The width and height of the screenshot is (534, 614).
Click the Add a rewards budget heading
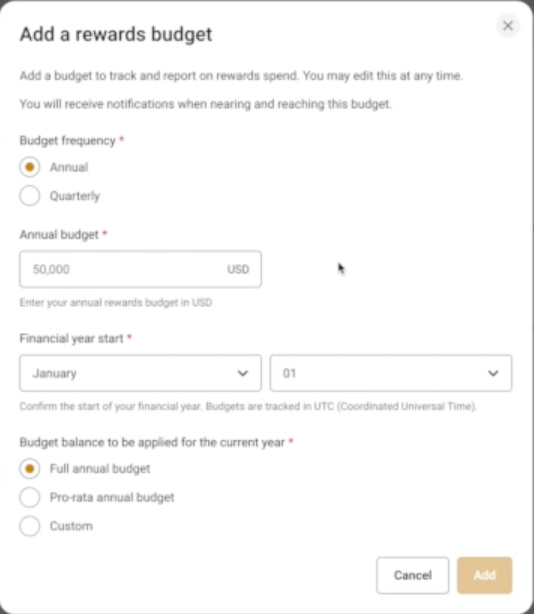pos(116,34)
